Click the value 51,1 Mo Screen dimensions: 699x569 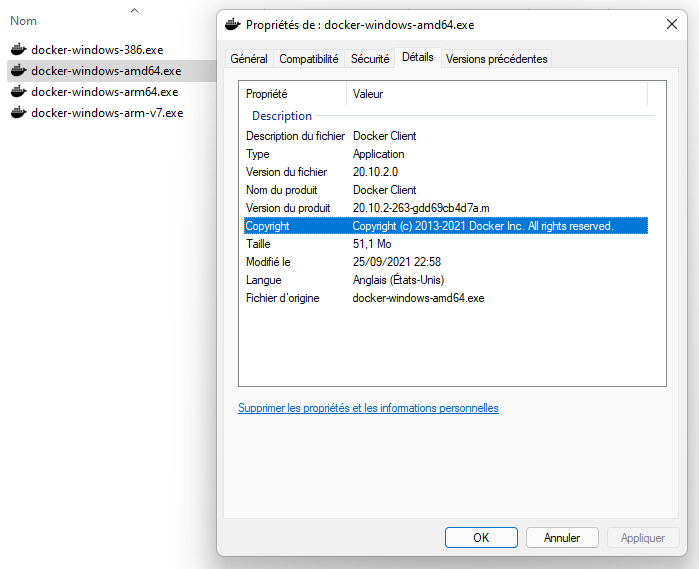tap(372, 244)
